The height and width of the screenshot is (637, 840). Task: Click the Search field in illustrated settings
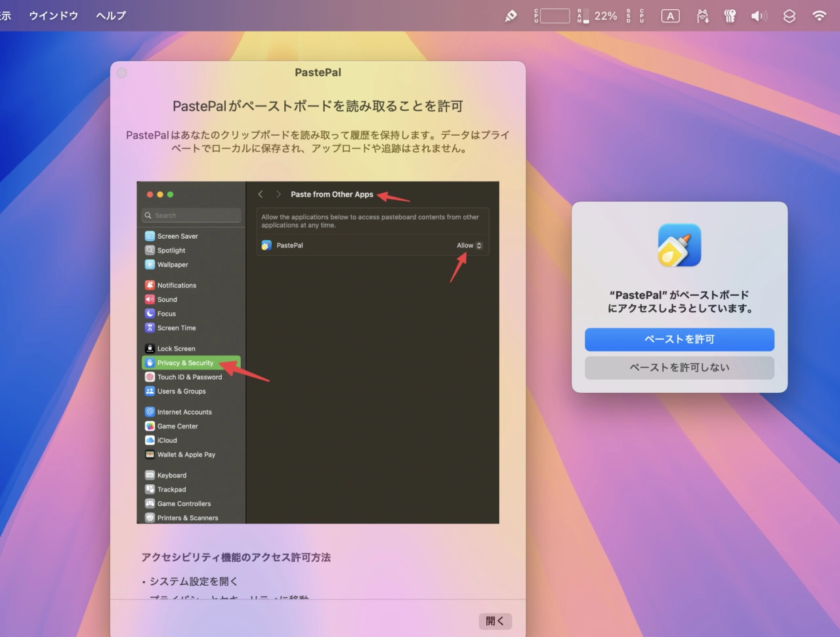point(191,215)
